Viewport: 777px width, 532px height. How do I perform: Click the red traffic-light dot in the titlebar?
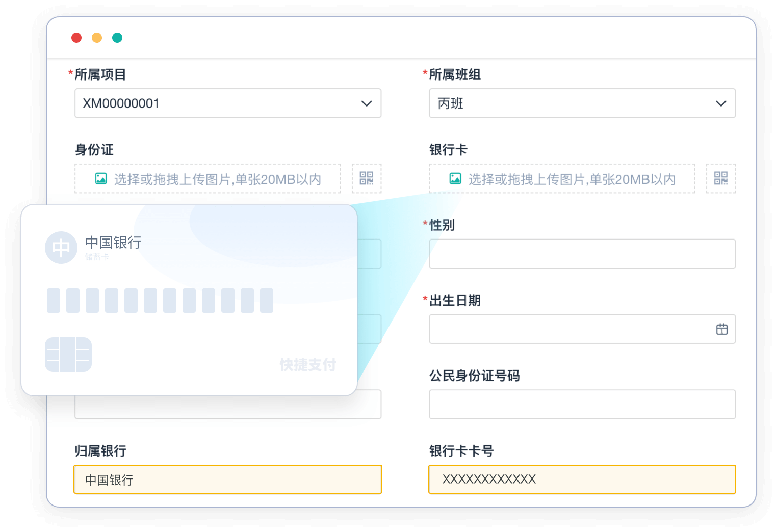coord(76,37)
